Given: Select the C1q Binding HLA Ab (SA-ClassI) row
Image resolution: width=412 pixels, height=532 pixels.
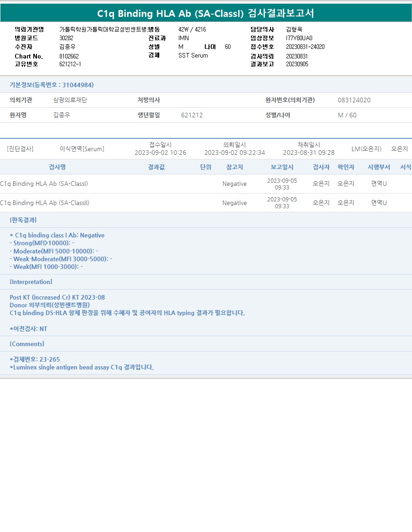Looking at the screenshot, I should 44,184.
